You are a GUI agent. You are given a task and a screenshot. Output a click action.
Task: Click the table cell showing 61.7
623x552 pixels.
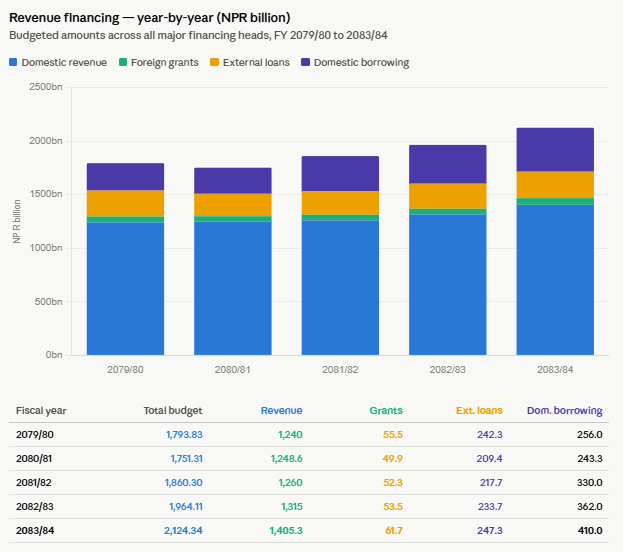tap(394, 531)
